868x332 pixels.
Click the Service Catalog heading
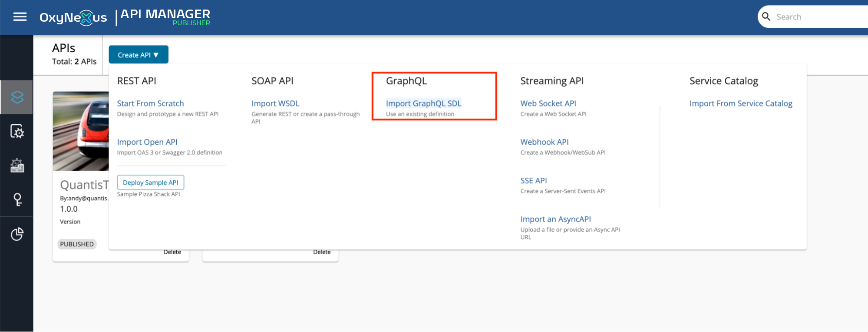(724, 81)
